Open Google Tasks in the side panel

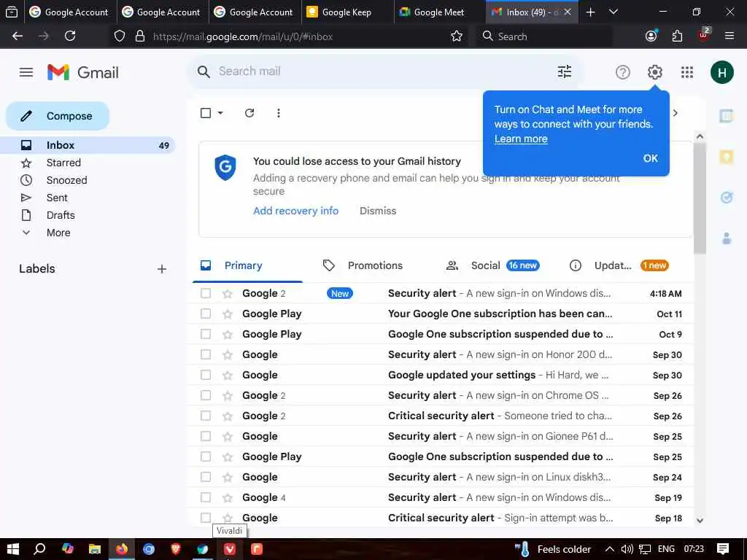tap(726, 197)
